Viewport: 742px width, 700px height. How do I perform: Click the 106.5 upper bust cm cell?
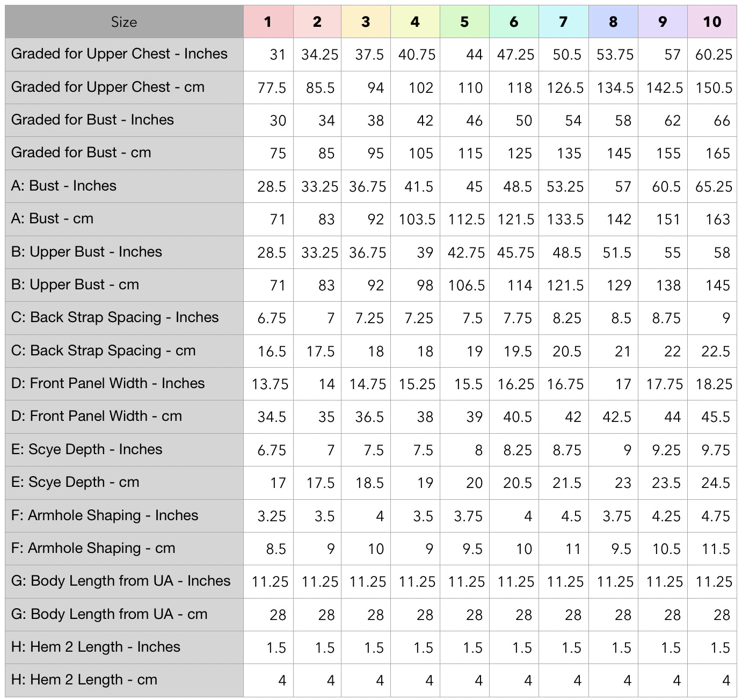click(466, 286)
